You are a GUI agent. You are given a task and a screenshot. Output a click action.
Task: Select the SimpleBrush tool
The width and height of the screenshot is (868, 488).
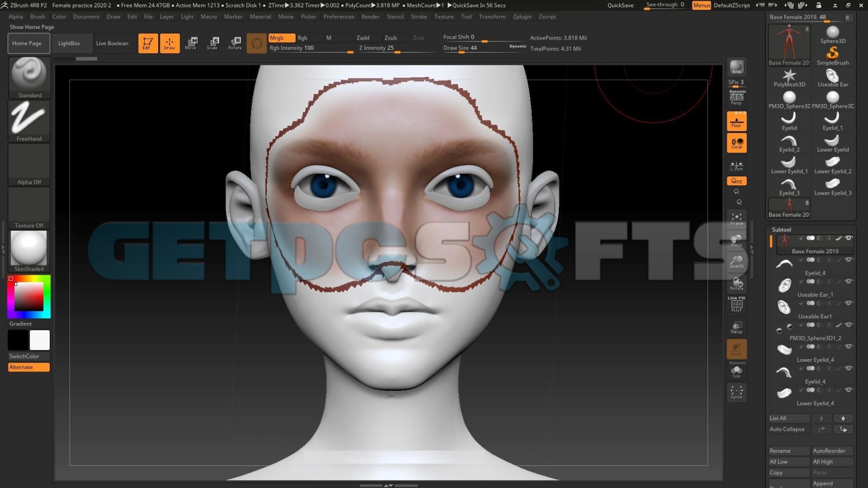click(832, 57)
